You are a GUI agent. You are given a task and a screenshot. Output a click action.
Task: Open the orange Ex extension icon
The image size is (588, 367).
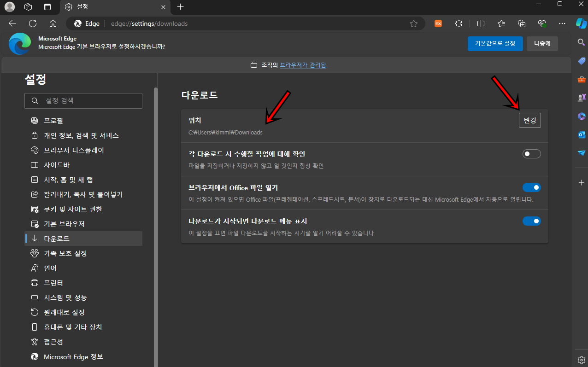click(439, 23)
